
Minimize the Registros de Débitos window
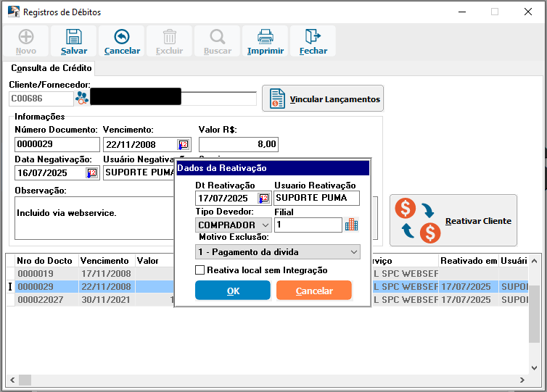point(462,12)
